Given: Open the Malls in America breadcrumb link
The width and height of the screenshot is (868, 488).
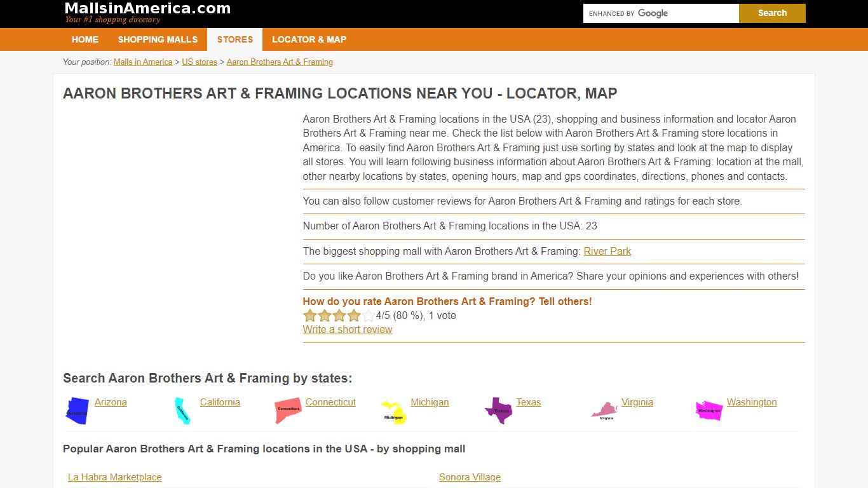Looking at the screenshot, I should point(143,62).
